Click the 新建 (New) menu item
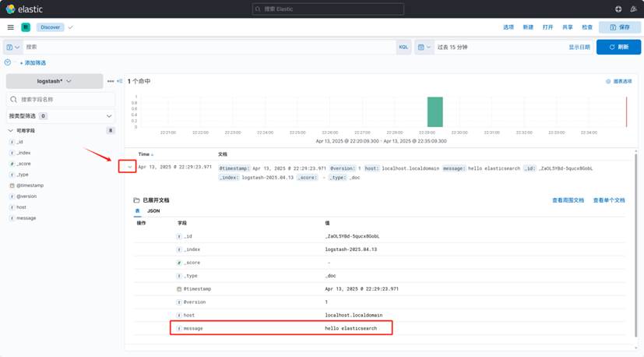The image size is (644, 357). tap(528, 27)
